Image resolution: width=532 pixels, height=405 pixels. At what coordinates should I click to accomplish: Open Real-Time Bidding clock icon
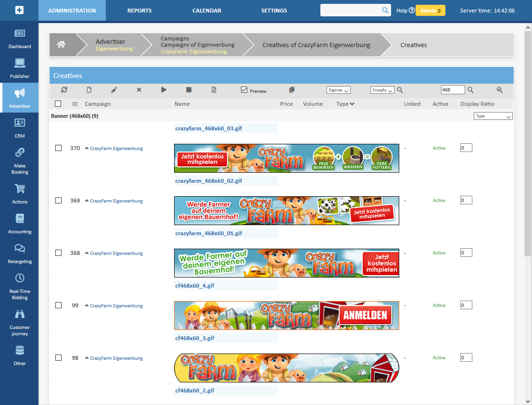pyautogui.click(x=20, y=278)
